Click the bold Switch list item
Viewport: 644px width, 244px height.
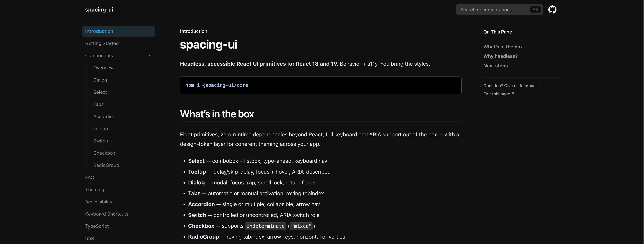[x=197, y=215]
